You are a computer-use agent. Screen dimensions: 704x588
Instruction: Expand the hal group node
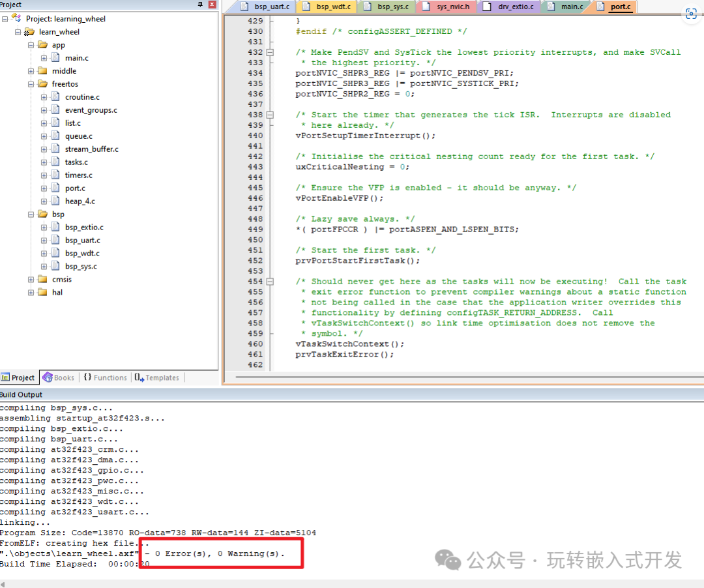[31, 293]
